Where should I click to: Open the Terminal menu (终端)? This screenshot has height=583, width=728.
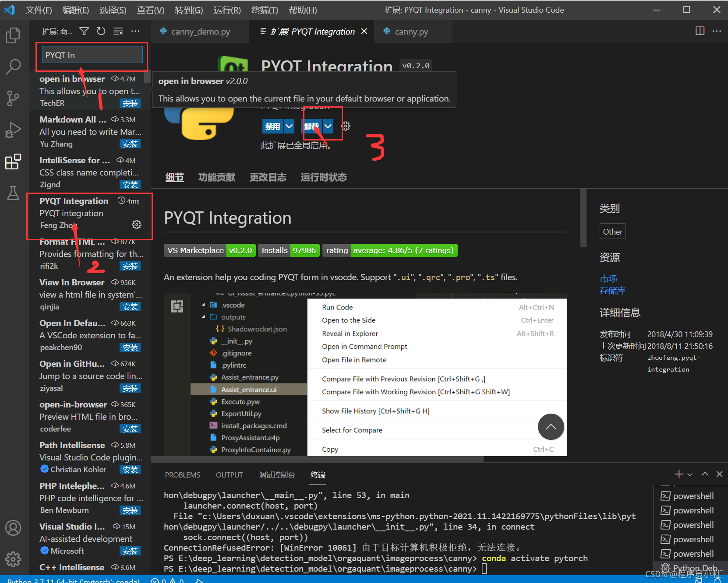[x=264, y=10]
